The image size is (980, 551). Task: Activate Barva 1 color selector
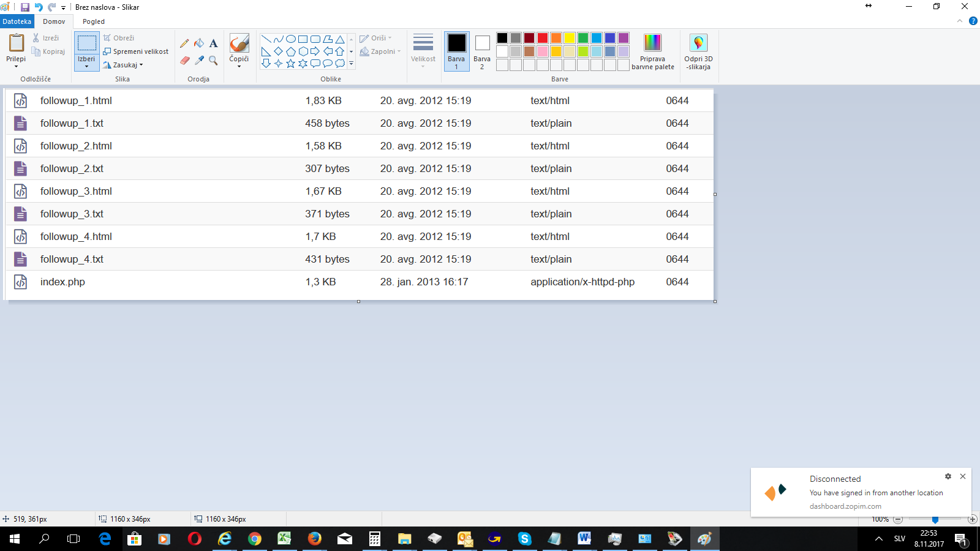[456, 51]
